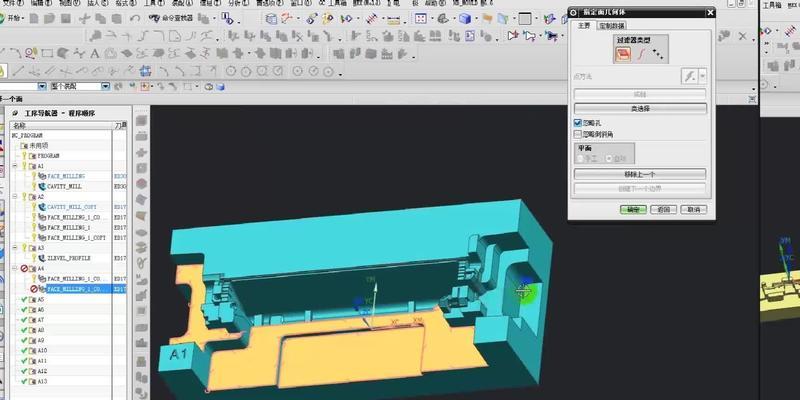Select the NC_PROGRAM root node

[x=27, y=135]
